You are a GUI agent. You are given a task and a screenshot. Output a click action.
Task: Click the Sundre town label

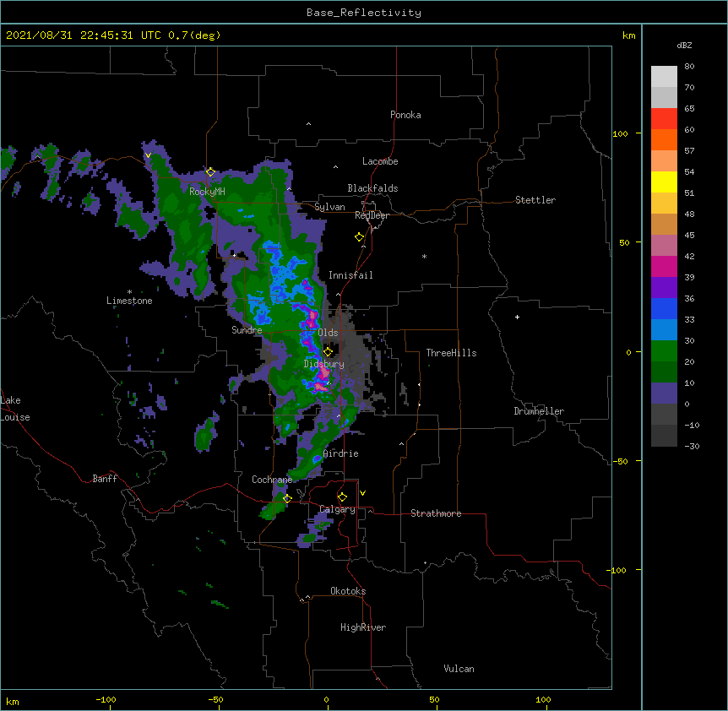tap(247, 330)
